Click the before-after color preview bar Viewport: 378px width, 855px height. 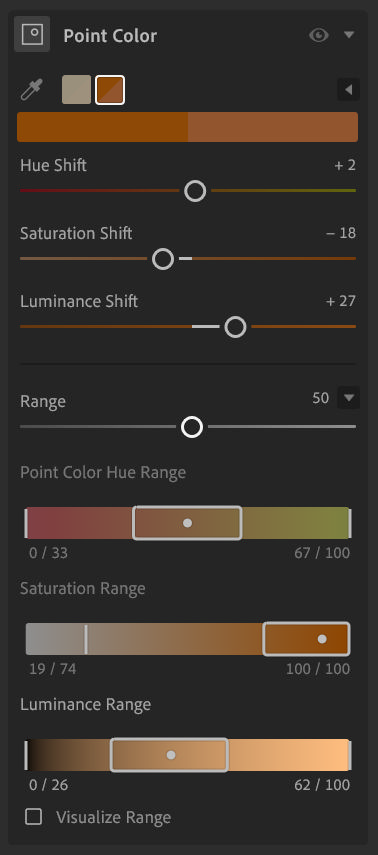188,127
